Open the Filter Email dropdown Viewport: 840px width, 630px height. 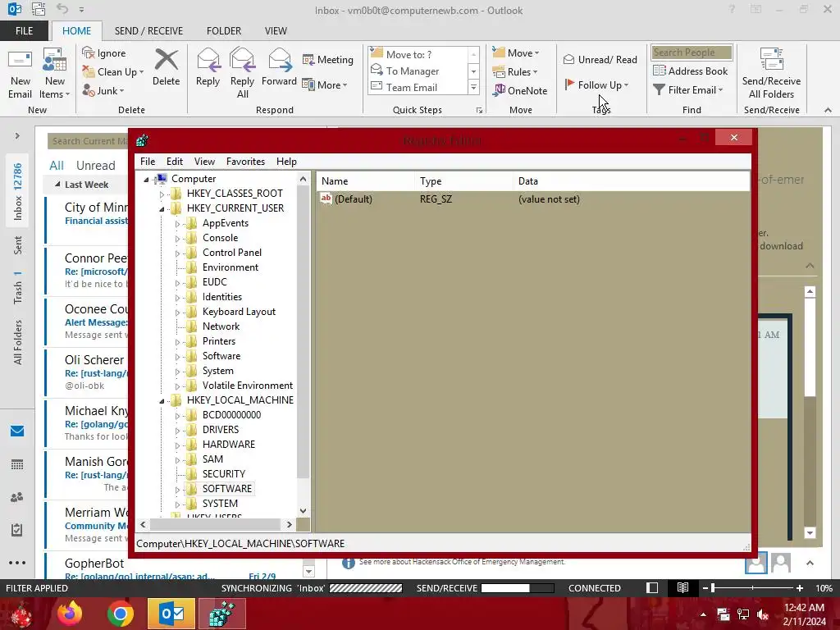688,90
